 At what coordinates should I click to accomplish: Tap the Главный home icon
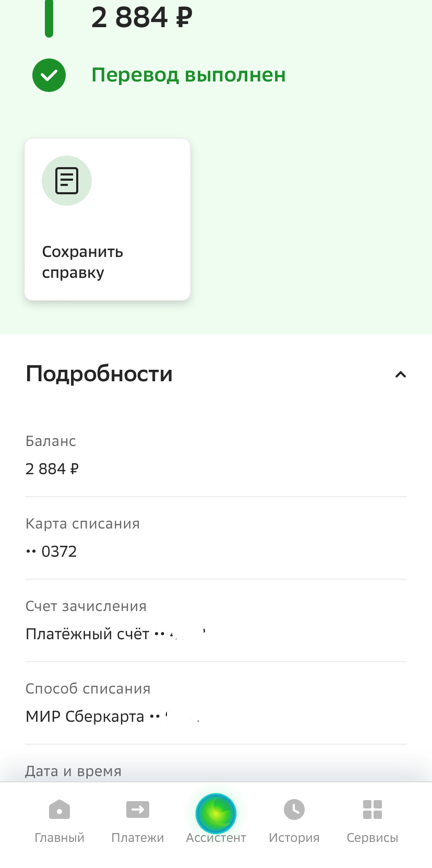tap(59, 810)
